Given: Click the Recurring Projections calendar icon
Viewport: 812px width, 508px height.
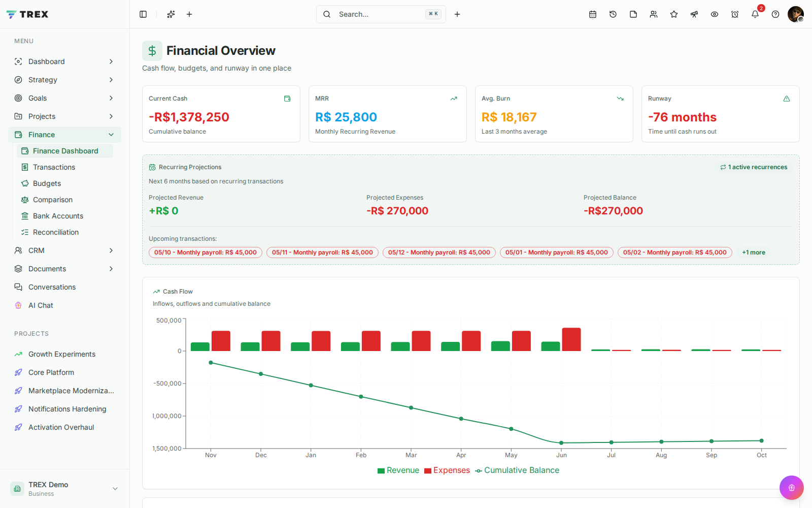Looking at the screenshot, I should pyautogui.click(x=152, y=167).
